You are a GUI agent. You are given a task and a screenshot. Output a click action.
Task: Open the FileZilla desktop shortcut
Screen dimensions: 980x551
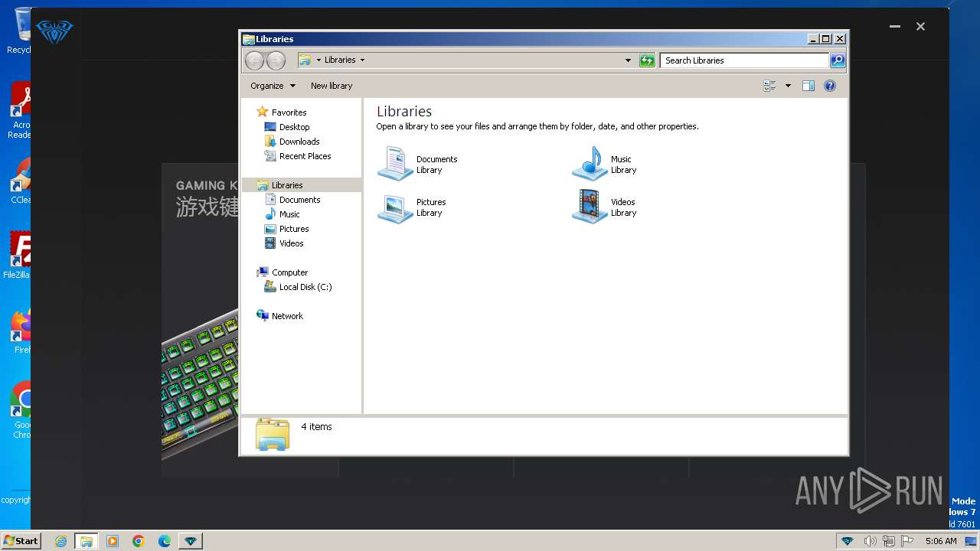[17, 255]
